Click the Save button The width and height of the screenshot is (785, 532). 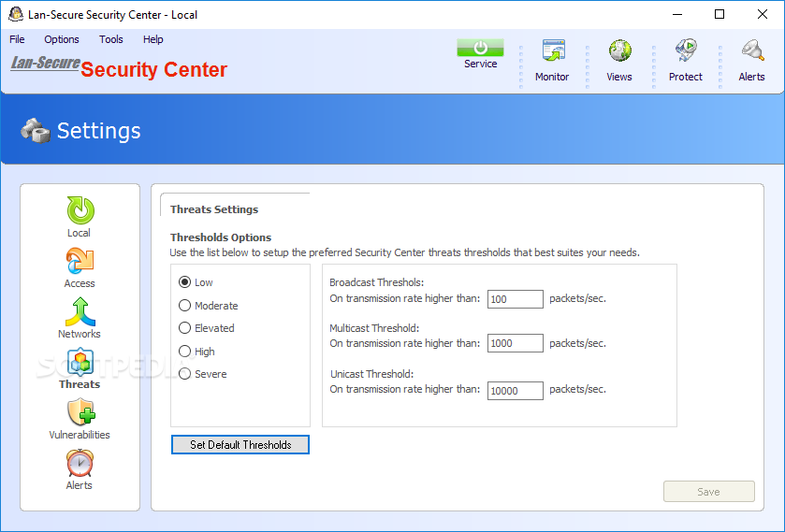click(709, 492)
